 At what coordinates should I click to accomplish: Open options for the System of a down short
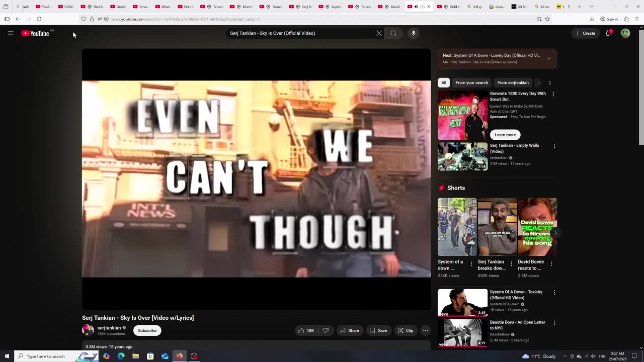click(471, 263)
